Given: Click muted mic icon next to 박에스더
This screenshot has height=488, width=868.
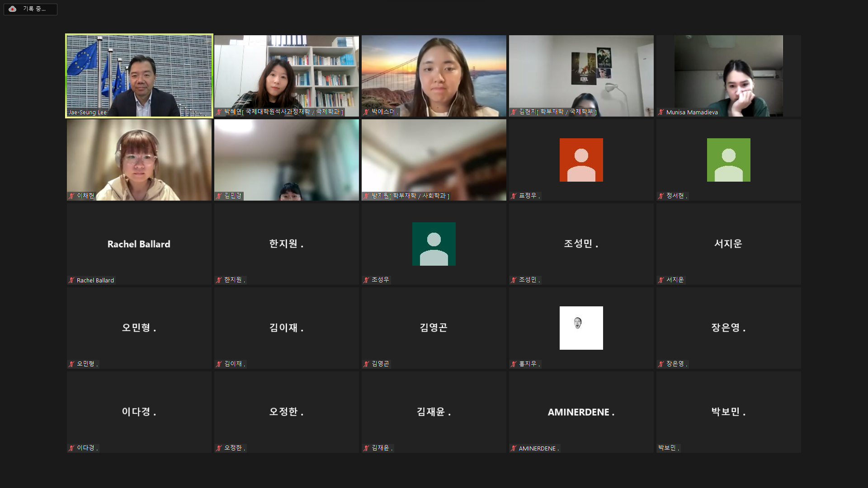Looking at the screenshot, I should (366, 112).
